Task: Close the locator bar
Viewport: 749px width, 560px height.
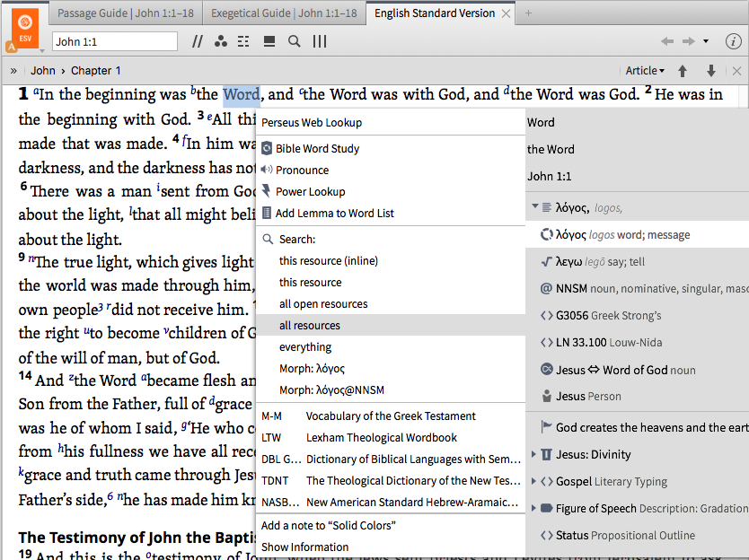Action: pos(736,71)
